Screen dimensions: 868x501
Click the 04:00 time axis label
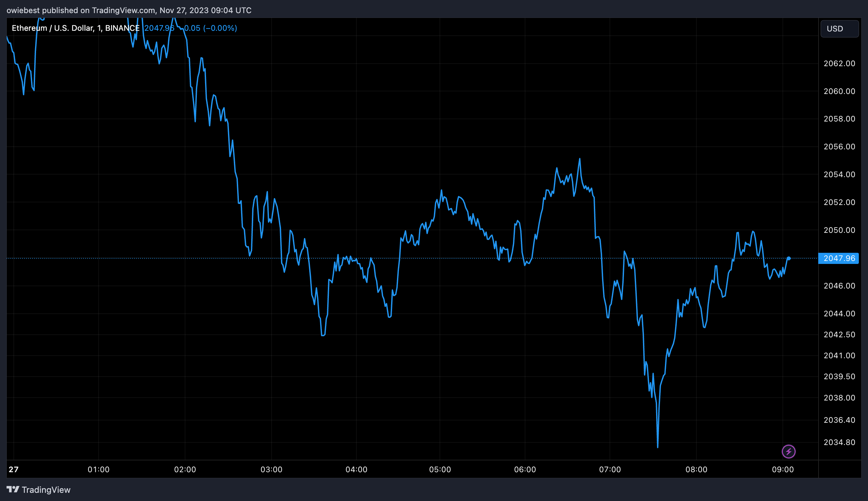356,470
